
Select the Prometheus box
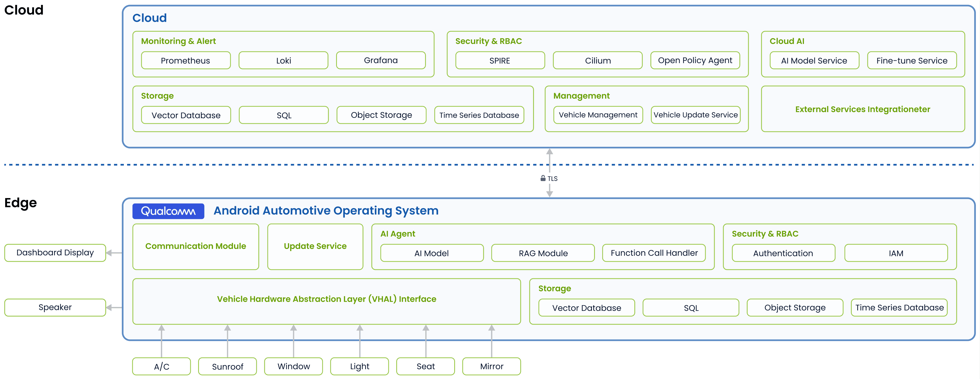[x=186, y=60]
